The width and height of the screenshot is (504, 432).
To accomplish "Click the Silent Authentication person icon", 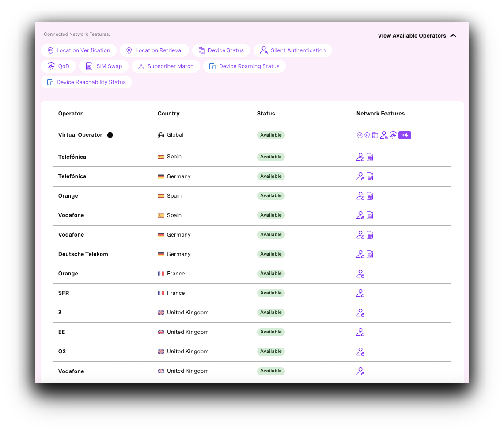I will (264, 50).
